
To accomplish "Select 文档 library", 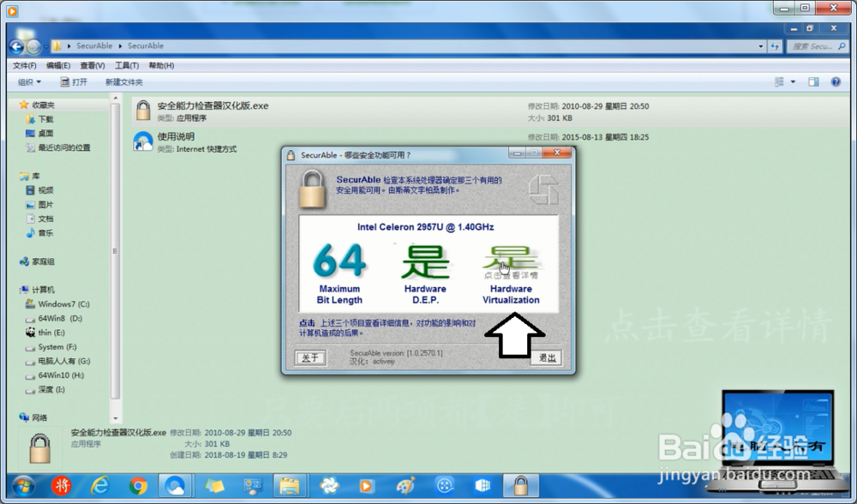I will pyautogui.click(x=46, y=219).
